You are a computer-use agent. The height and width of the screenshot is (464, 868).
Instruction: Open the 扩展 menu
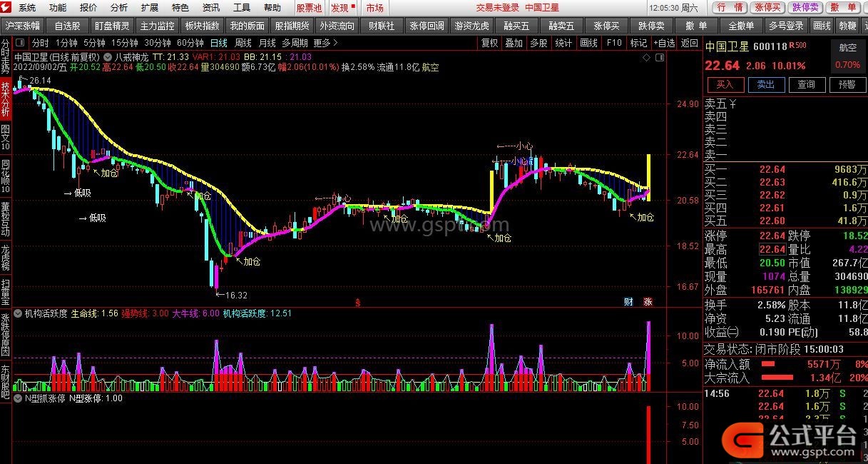[x=150, y=8]
